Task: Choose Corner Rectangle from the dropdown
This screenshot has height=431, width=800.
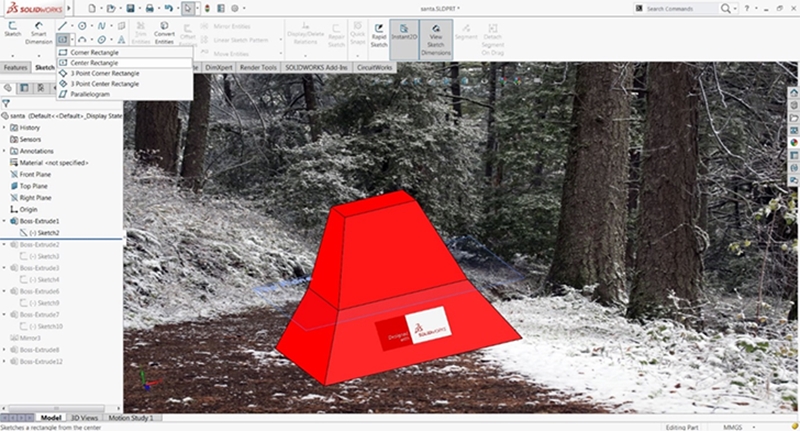Action: click(124, 52)
